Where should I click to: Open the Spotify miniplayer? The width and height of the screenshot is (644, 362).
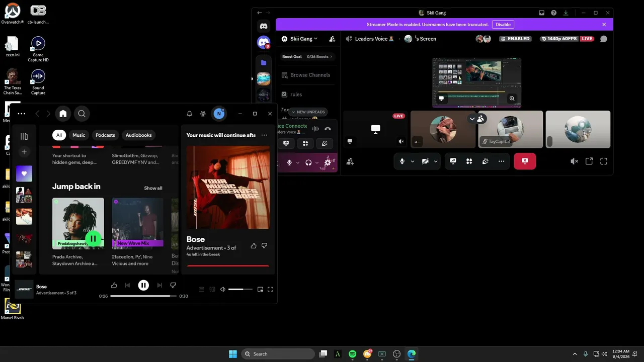click(x=260, y=289)
